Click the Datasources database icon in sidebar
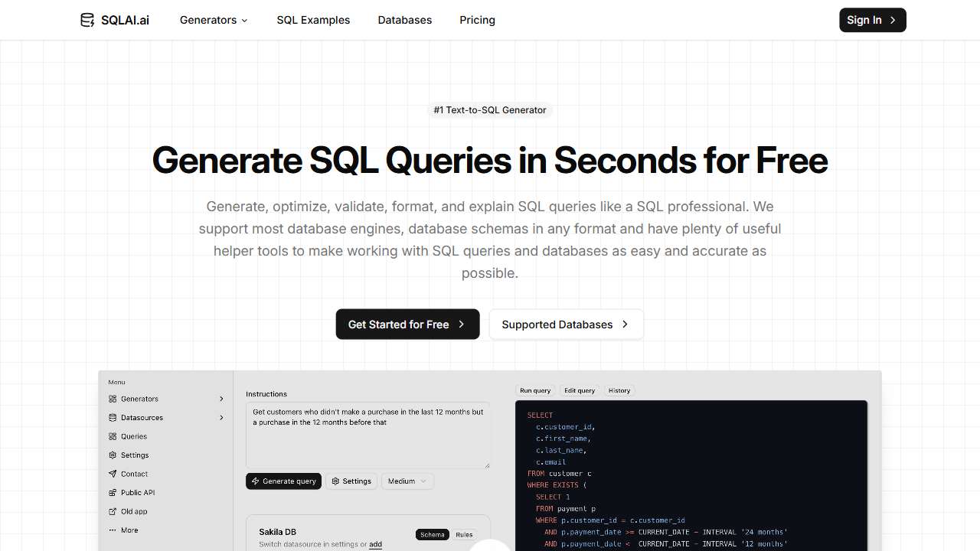This screenshot has width=980, height=551. (113, 418)
